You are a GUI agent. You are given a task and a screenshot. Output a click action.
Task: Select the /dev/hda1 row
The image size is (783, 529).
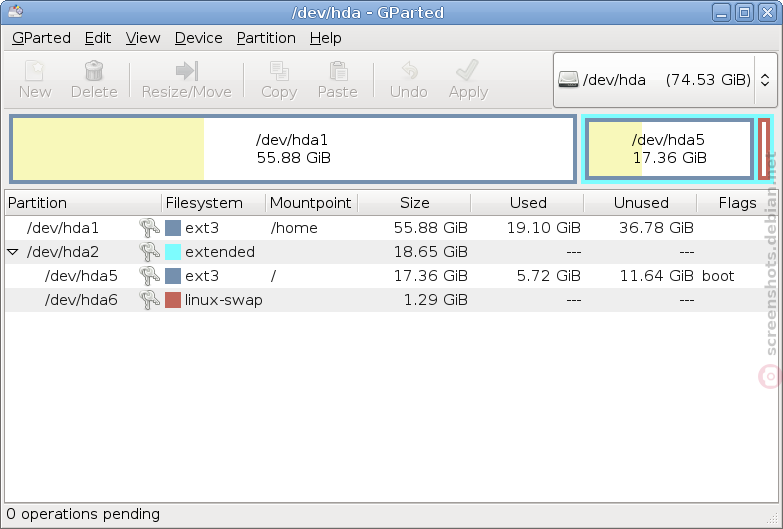click(391, 228)
